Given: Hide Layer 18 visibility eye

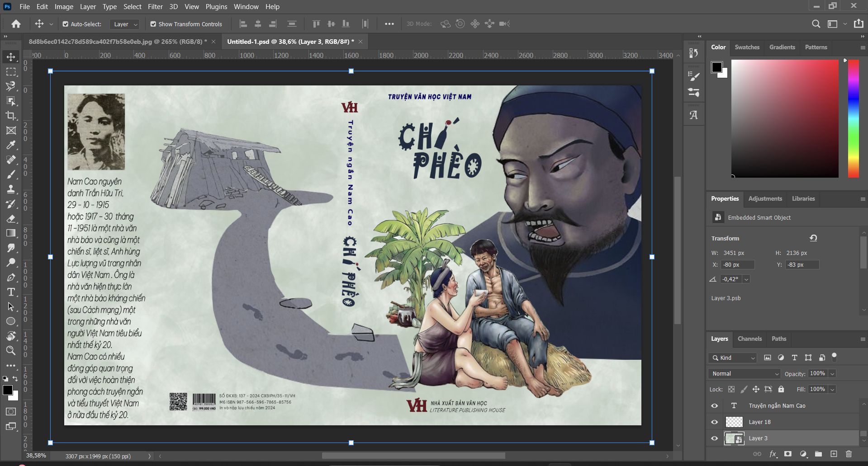Looking at the screenshot, I should point(714,422).
